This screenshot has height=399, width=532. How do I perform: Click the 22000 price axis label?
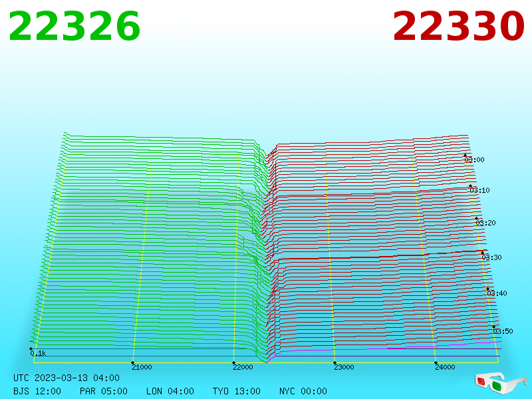tap(243, 367)
